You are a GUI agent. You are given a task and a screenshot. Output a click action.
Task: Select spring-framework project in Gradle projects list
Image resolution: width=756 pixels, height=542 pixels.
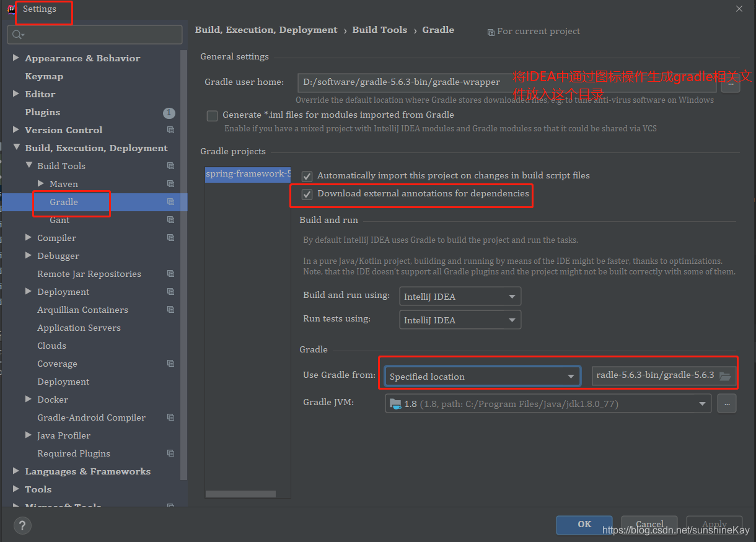click(x=248, y=174)
